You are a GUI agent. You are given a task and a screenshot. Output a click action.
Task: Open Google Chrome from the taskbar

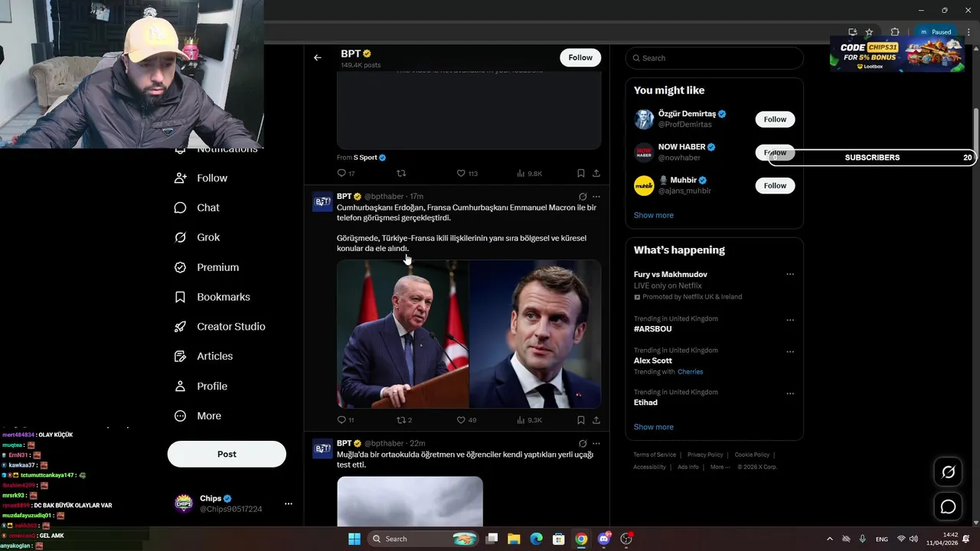(x=581, y=539)
